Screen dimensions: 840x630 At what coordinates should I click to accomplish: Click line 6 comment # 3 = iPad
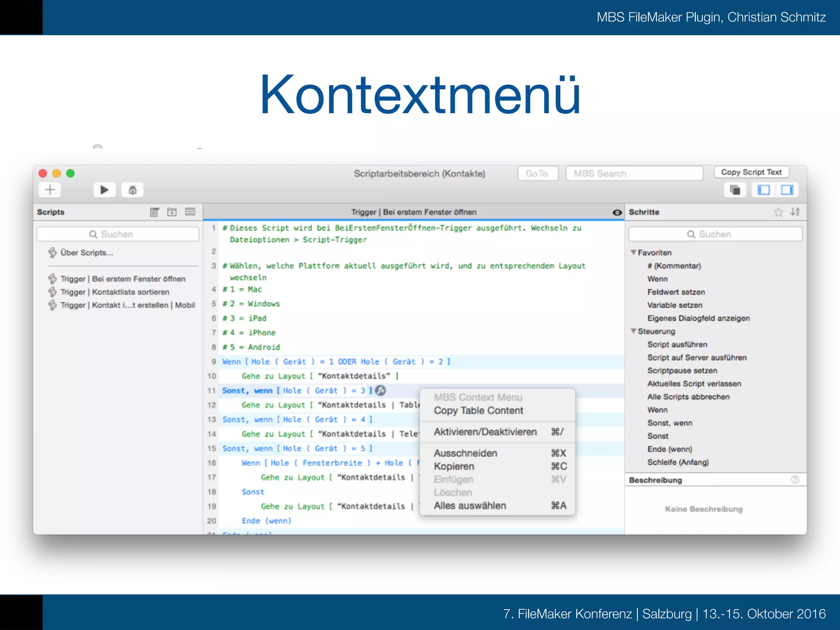point(244,318)
